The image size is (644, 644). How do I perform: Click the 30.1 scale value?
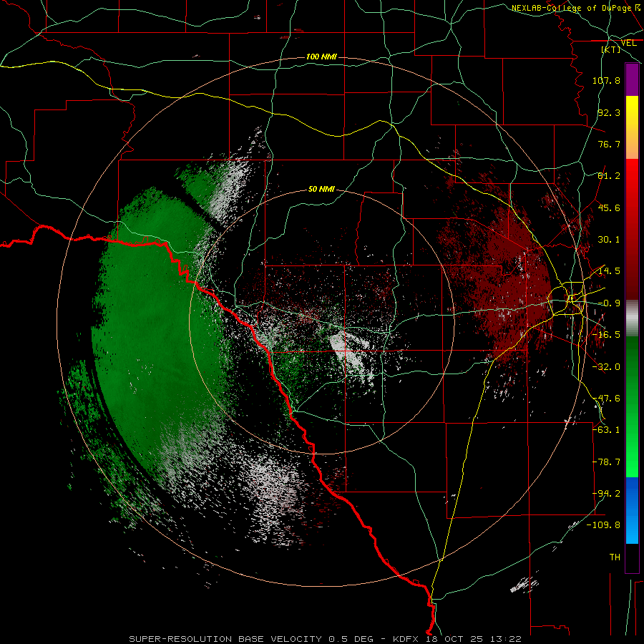[x=609, y=240]
